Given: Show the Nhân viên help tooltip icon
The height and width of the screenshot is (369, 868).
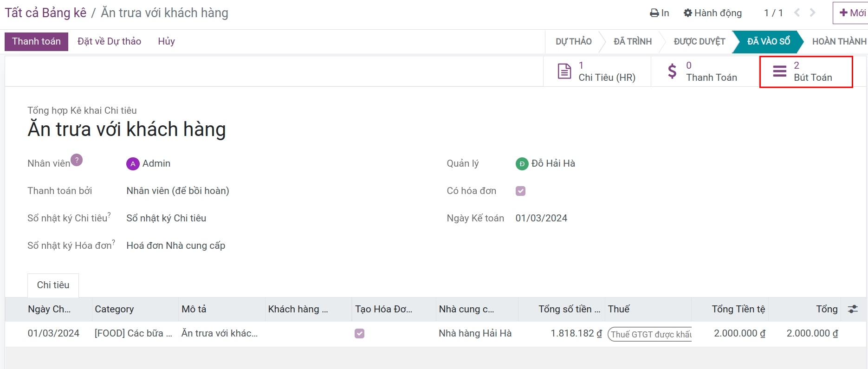Looking at the screenshot, I should [x=77, y=160].
